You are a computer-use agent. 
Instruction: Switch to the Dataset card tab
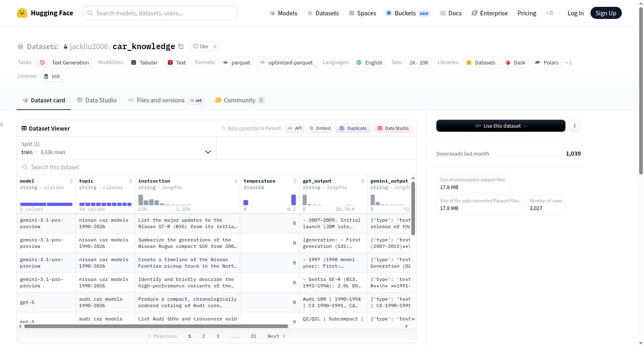(44, 100)
